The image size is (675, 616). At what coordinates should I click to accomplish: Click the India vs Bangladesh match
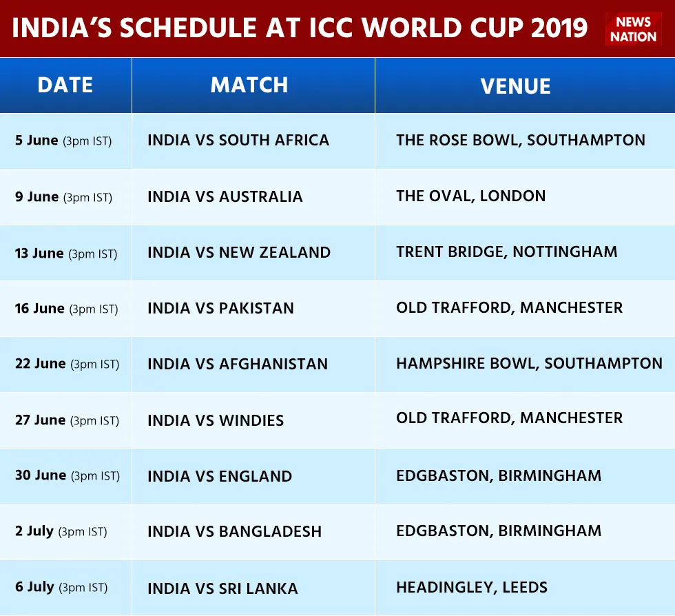(235, 531)
